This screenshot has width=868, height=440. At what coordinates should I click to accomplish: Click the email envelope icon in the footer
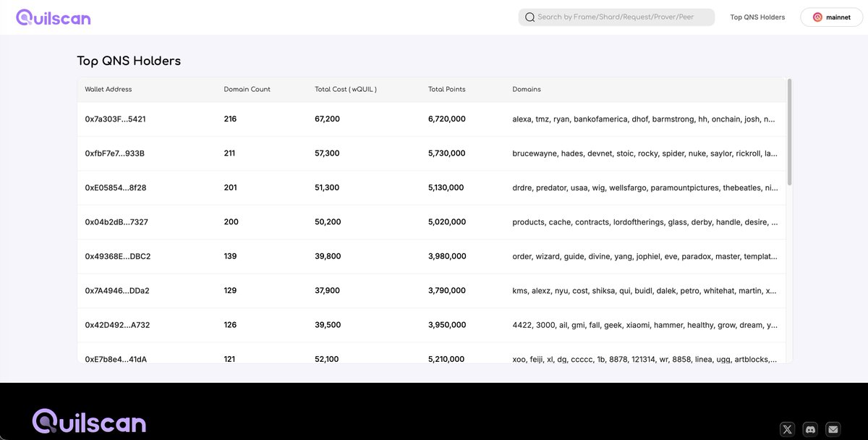click(x=833, y=428)
